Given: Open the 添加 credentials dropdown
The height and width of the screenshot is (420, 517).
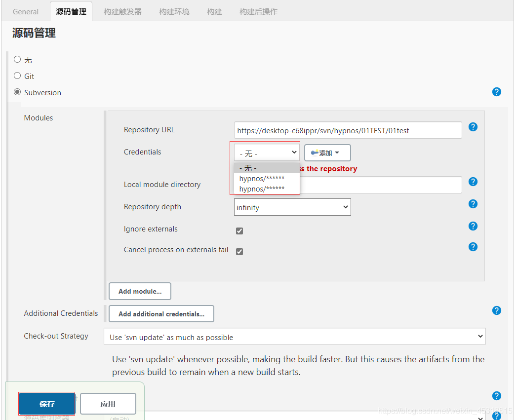Looking at the screenshot, I should (x=327, y=153).
